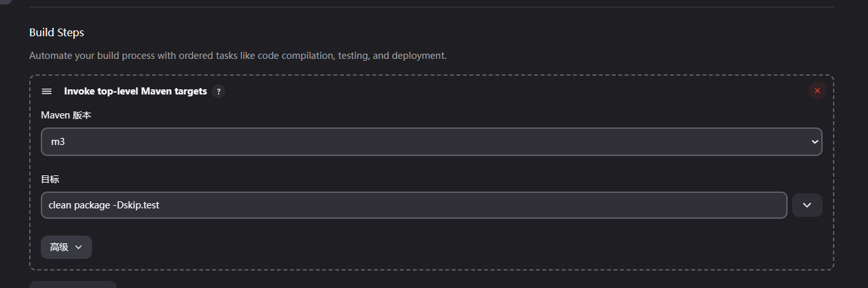Grab the drag handle of the Maven step
Screen dimensions: 868x288
[47, 91]
